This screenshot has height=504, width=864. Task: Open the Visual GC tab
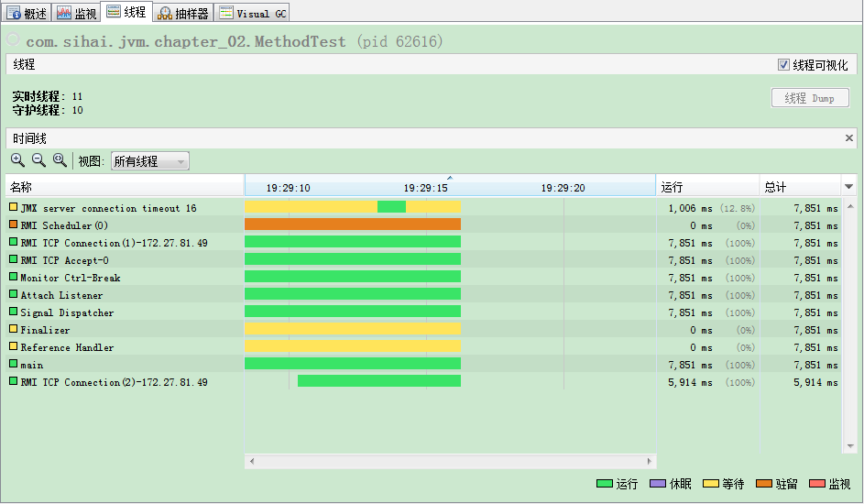pos(252,13)
